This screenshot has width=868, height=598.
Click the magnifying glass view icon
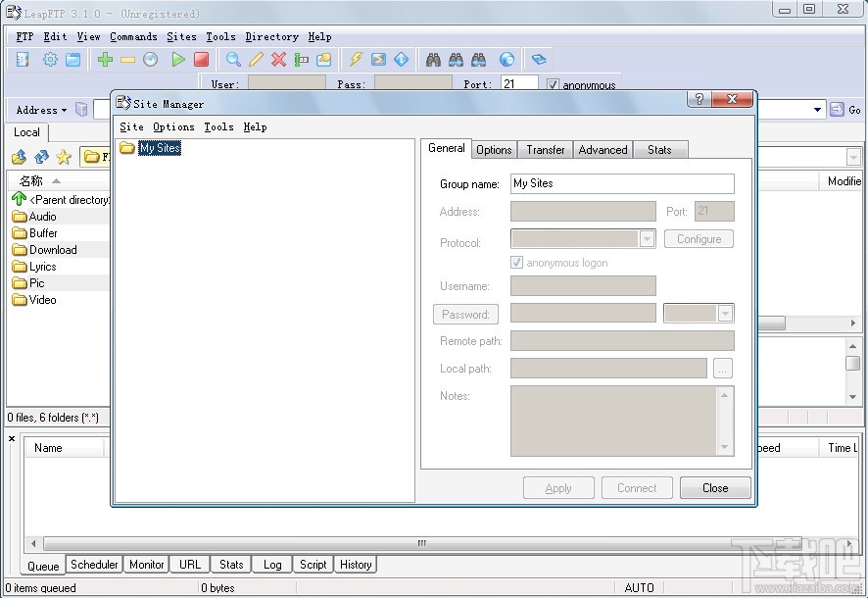[233, 59]
